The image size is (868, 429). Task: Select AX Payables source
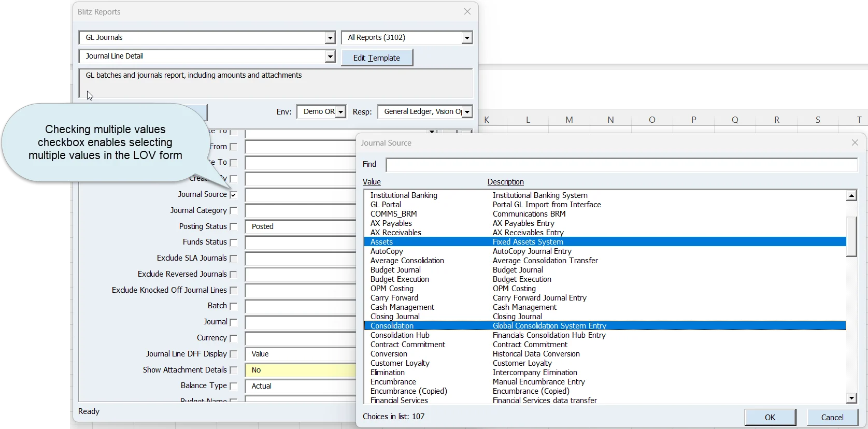tap(605, 223)
